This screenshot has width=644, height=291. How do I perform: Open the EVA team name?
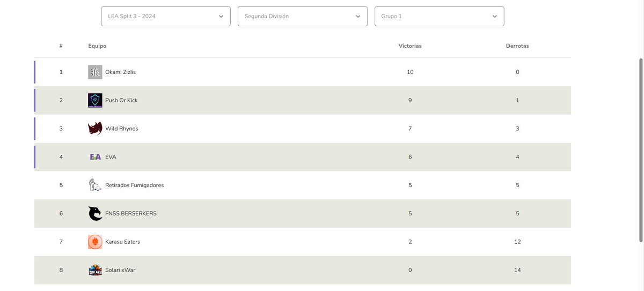(x=111, y=157)
